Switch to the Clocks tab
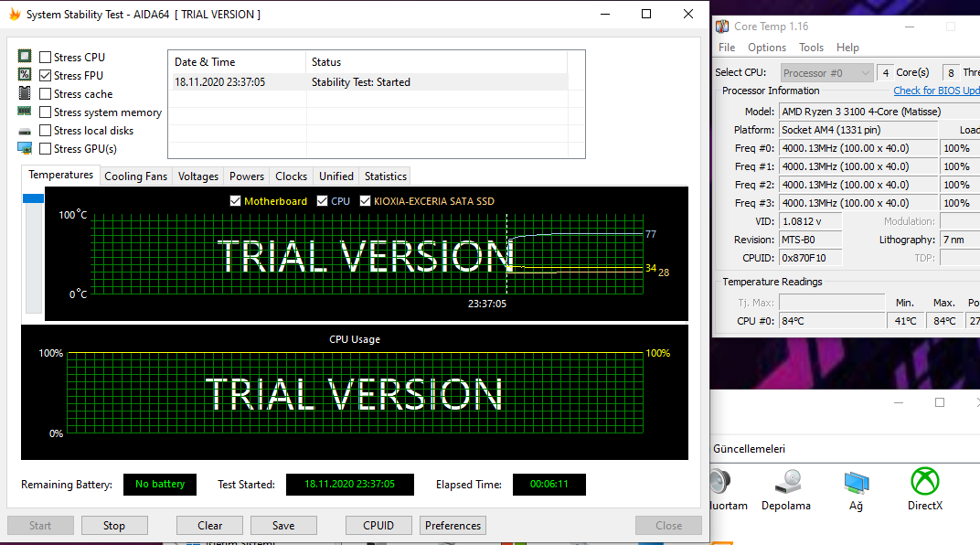Image resolution: width=980 pixels, height=545 pixels. 292,176
